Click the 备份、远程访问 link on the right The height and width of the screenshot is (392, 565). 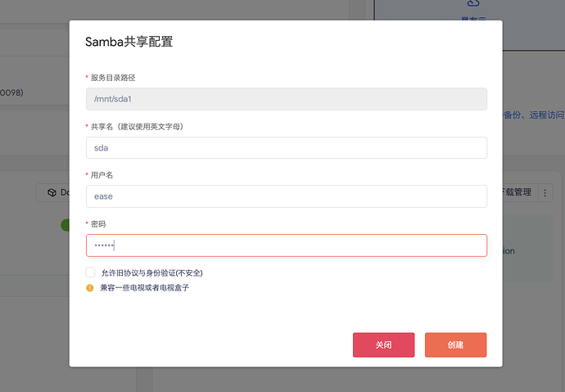[x=533, y=115]
